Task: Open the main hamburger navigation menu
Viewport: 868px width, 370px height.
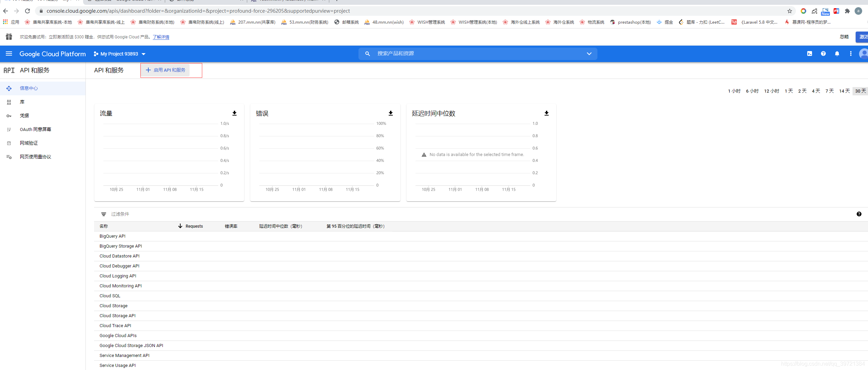Action: click(x=9, y=54)
